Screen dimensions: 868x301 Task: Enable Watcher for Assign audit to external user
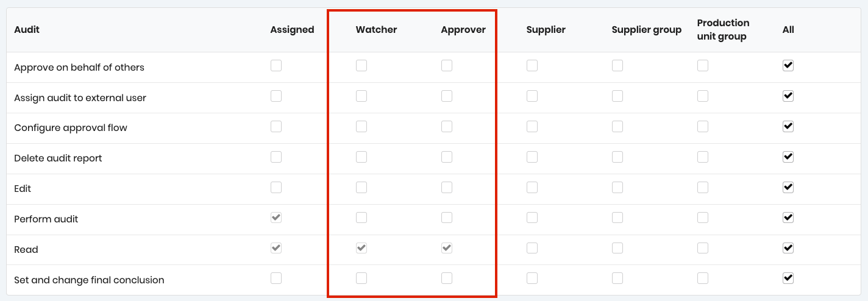pyautogui.click(x=361, y=96)
